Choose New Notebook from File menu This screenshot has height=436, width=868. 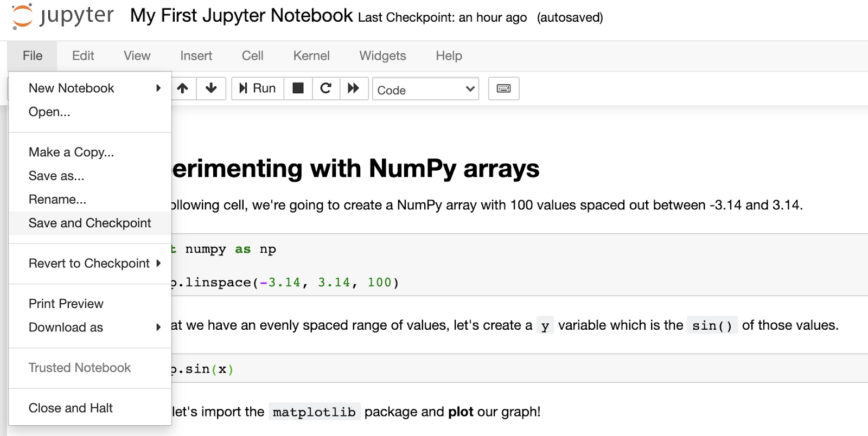coord(90,88)
